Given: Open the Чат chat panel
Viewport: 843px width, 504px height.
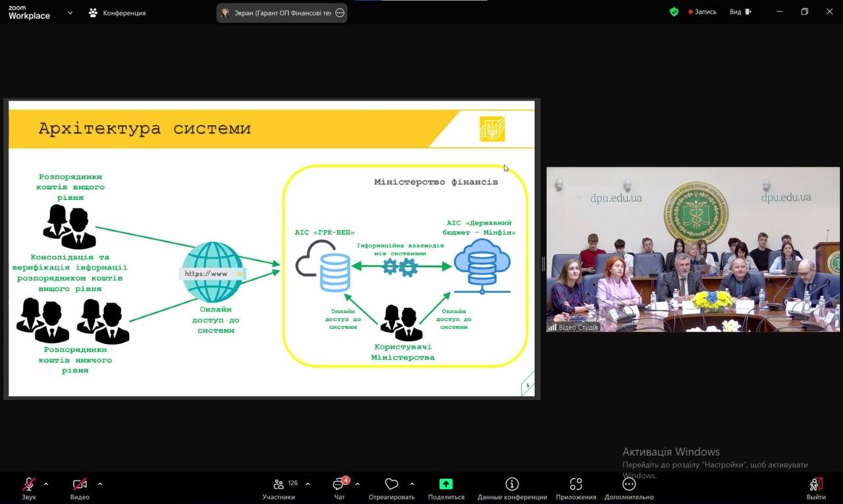Looking at the screenshot, I should coord(339,485).
